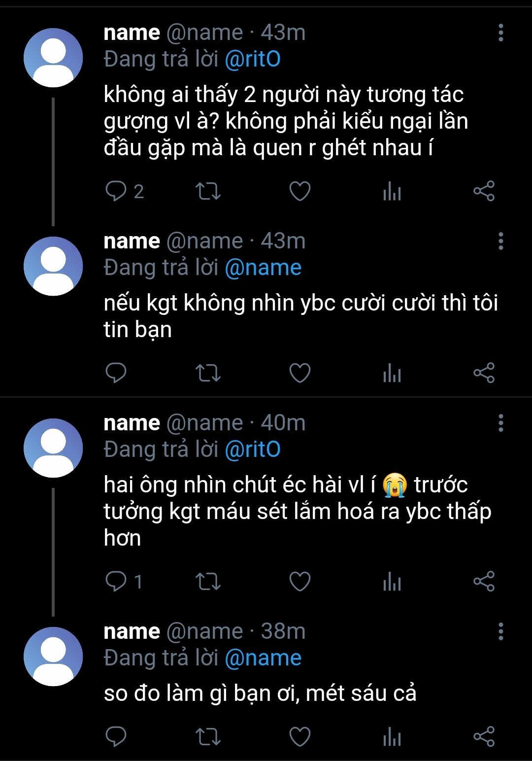Share the "nếu kgt không nhìn" tweet

[484, 373]
